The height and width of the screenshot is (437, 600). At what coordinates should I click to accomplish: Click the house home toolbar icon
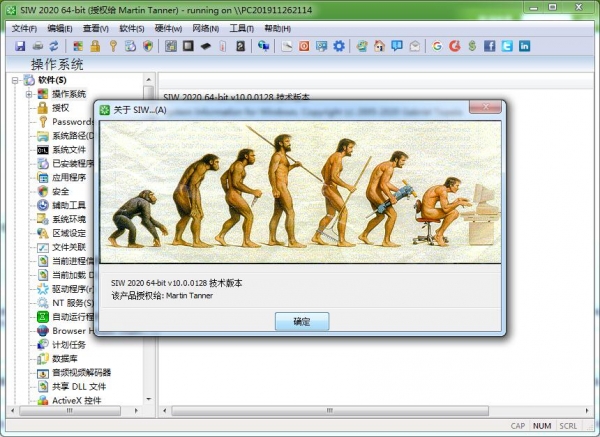[380, 46]
